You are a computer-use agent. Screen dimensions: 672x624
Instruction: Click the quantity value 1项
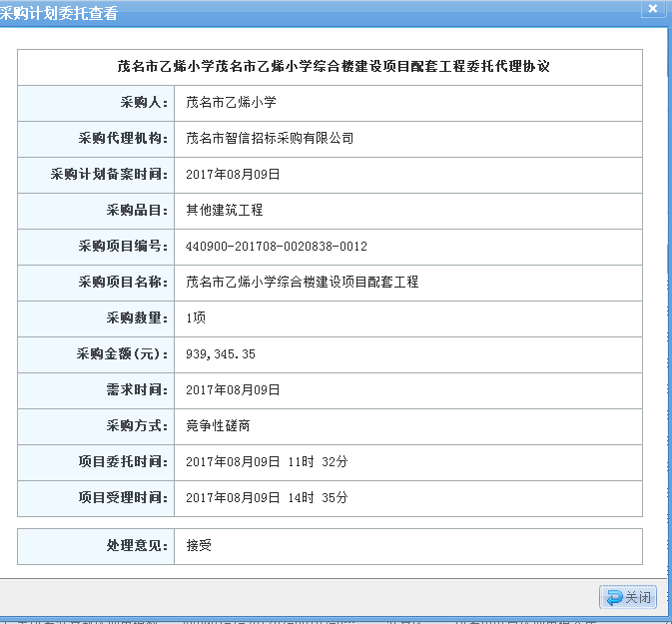click(196, 317)
